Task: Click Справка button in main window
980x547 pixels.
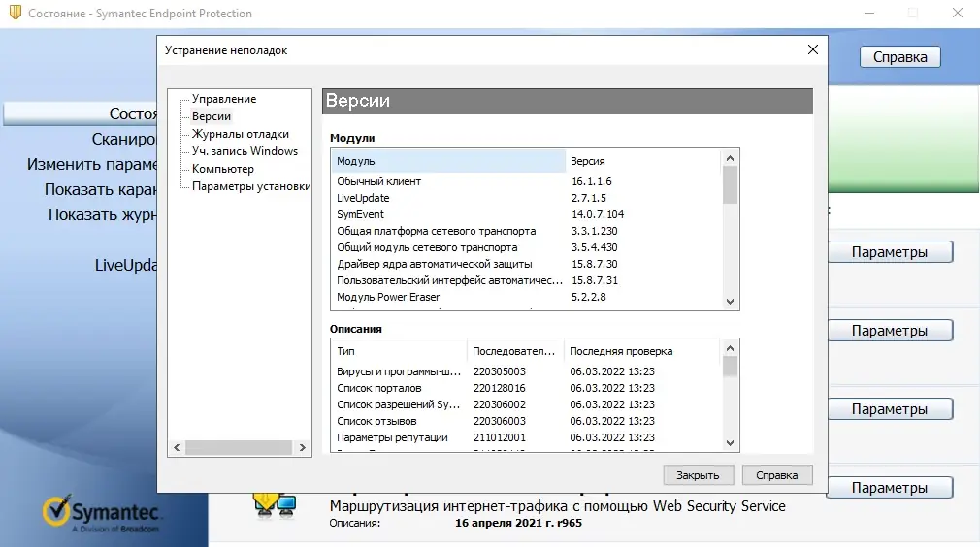Action: click(900, 57)
